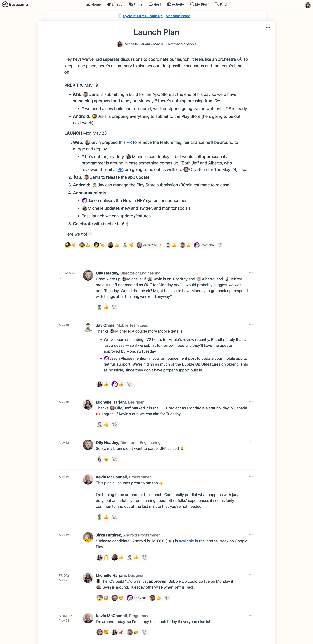Click the "Good plan" boost on the post
This screenshot has width=313, height=644.
pyautogui.click(x=204, y=245)
